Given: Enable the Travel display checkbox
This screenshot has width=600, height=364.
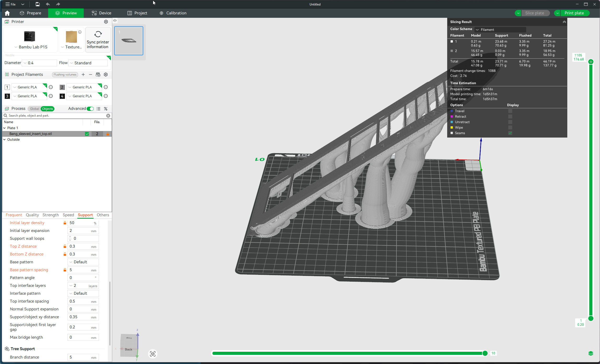Looking at the screenshot, I should 510,111.
